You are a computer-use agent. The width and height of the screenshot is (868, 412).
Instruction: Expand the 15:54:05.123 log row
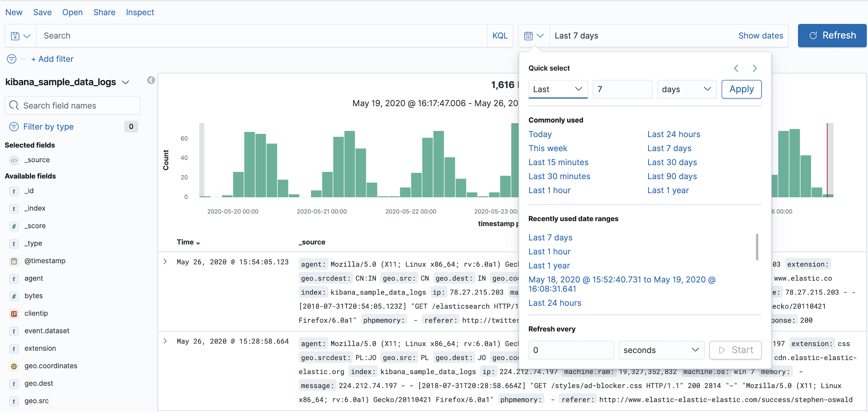pos(165,262)
